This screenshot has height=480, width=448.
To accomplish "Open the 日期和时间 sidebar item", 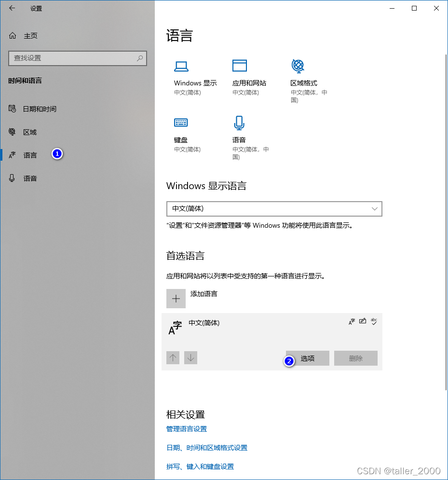I will click(x=78, y=109).
